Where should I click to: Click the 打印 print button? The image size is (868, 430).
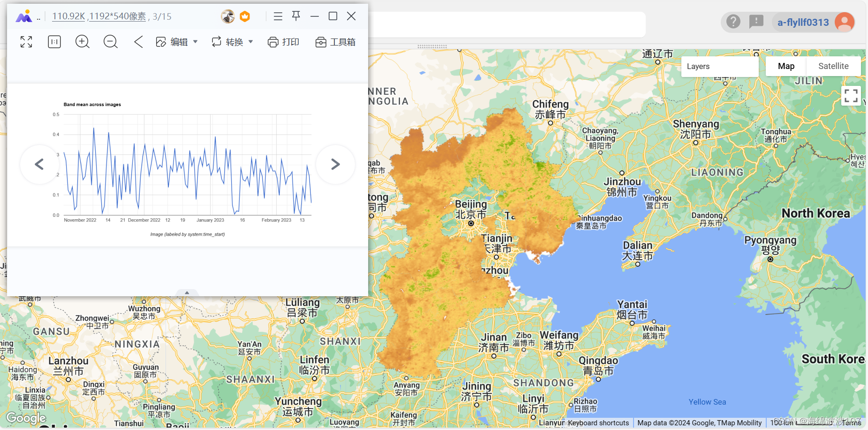pos(283,42)
